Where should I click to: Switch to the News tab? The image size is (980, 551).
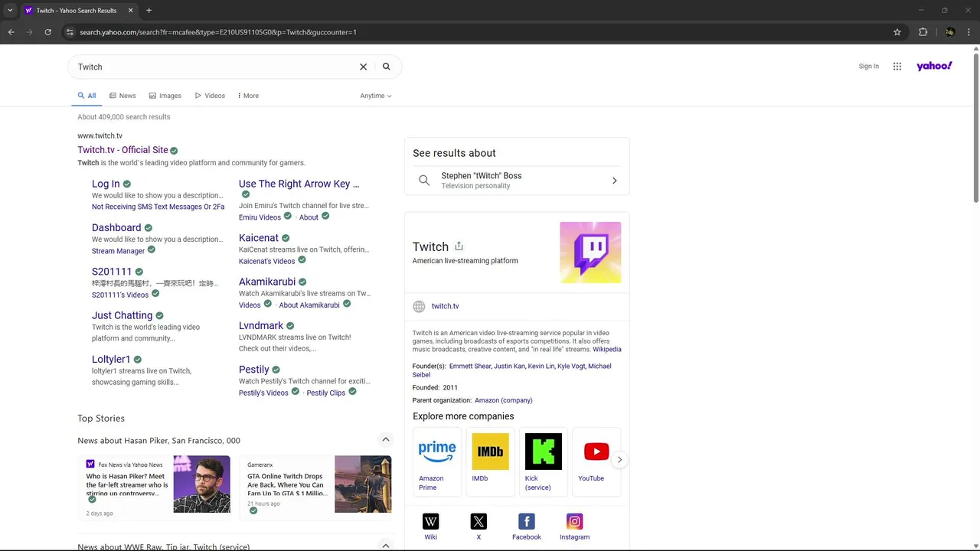click(122, 96)
